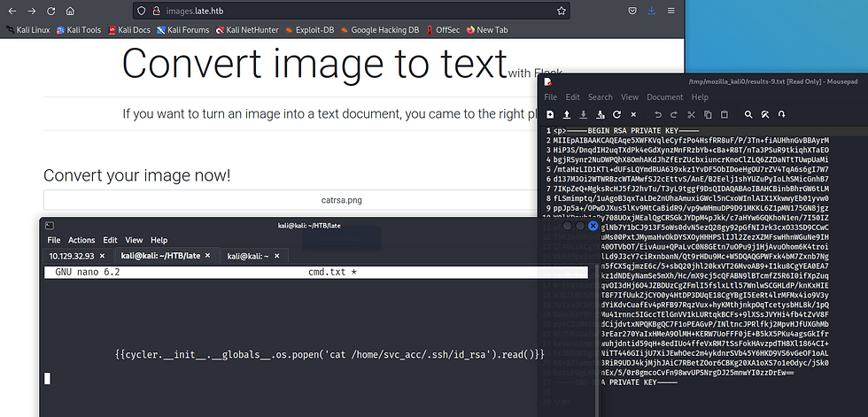The height and width of the screenshot is (417, 868).
Task: Open the Kali Tools bookmark
Action: click(x=79, y=30)
